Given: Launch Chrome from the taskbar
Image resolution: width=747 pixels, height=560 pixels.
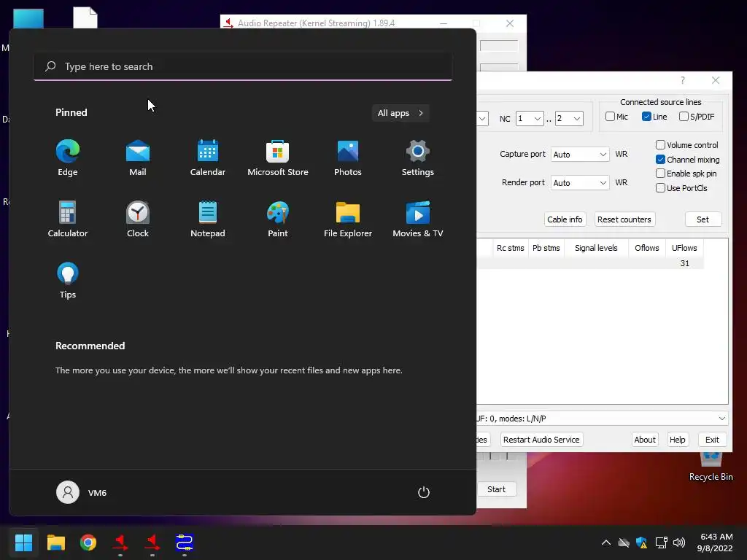Looking at the screenshot, I should click(88, 542).
